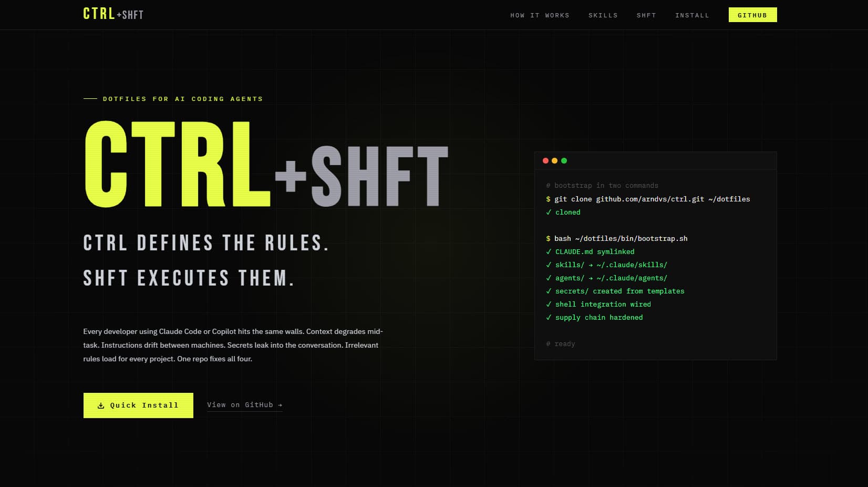The image size is (868, 487).
Task: Click the CTRL+SHFT logo in the header
Action: (x=113, y=14)
